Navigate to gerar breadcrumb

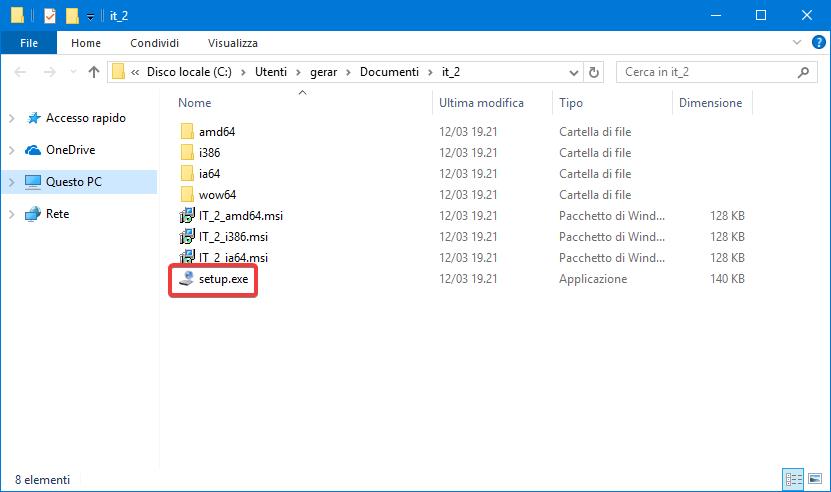[323, 72]
